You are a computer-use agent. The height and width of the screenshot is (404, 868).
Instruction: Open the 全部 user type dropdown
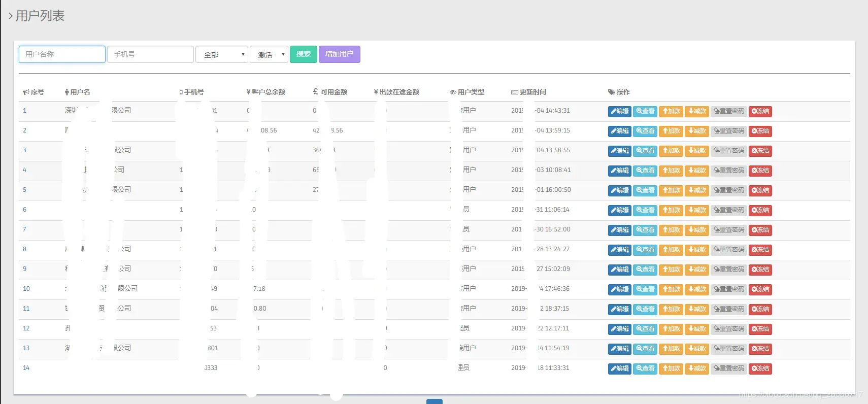click(x=222, y=54)
